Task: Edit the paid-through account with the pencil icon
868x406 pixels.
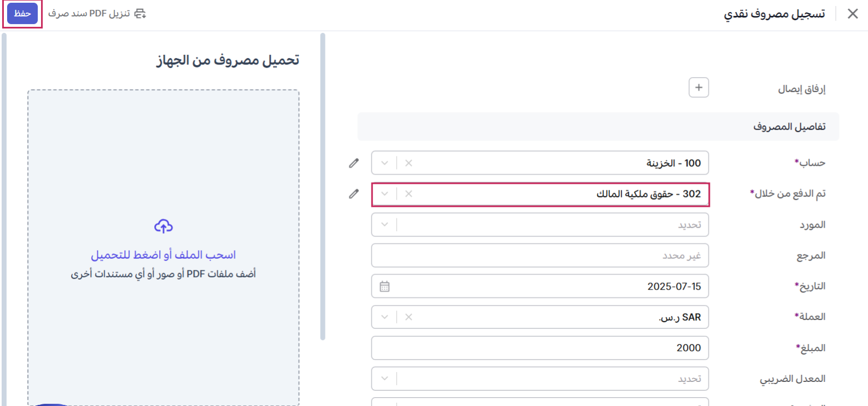Action: 354,194
